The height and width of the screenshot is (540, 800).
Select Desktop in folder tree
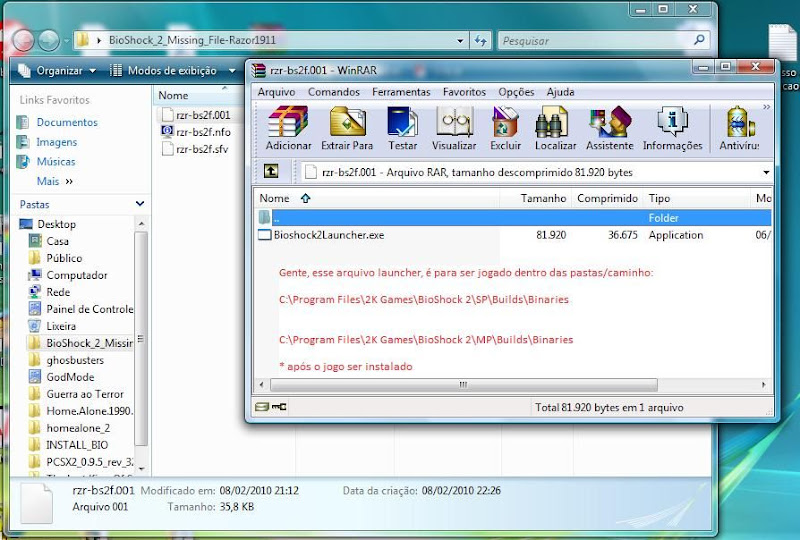[56, 224]
